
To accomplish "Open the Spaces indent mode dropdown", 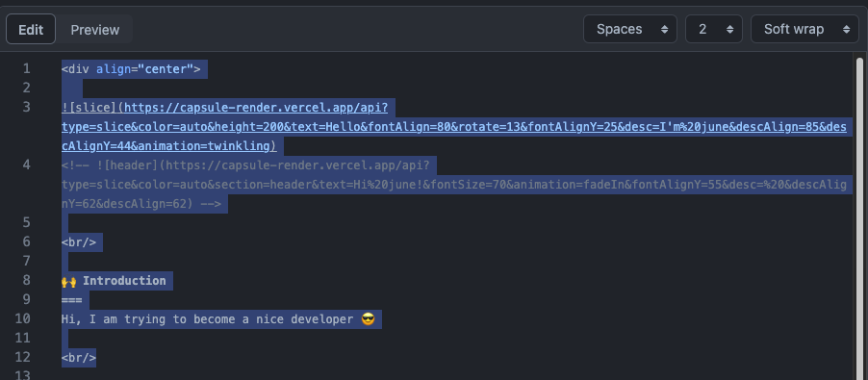I will coord(630,29).
